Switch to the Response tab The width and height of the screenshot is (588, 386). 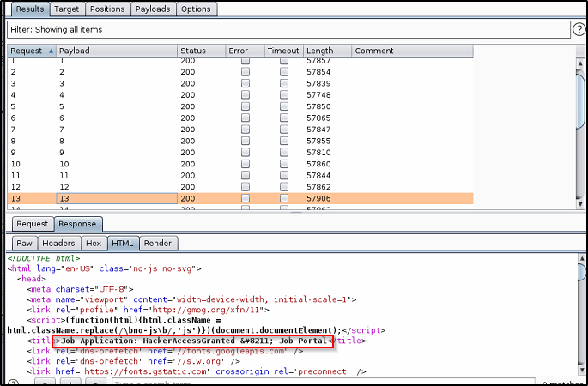click(77, 224)
